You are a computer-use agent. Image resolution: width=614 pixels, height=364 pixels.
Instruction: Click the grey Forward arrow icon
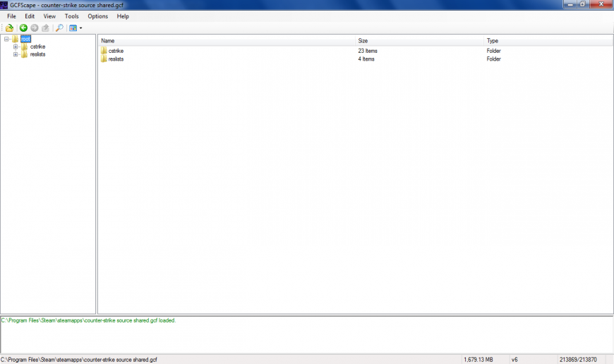[35, 28]
